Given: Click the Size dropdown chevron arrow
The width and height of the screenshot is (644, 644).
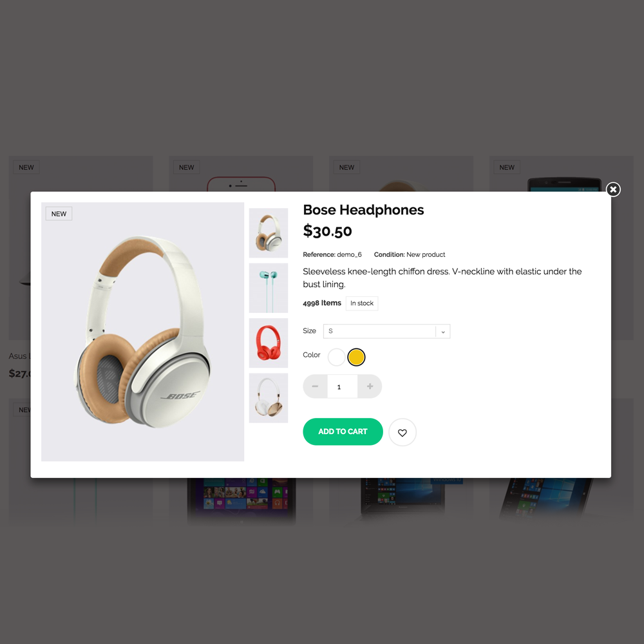Looking at the screenshot, I should [x=443, y=332].
